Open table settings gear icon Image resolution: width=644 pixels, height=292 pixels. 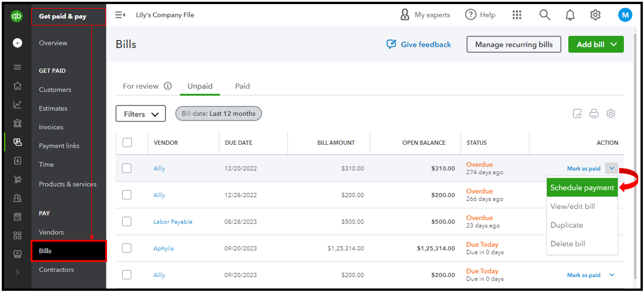(x=610, y=114)
